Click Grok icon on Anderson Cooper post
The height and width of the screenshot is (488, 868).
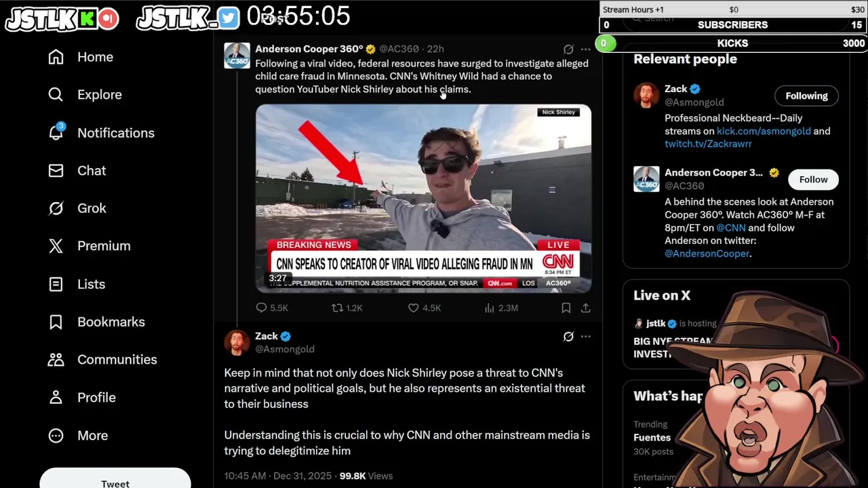click(568, 49)
